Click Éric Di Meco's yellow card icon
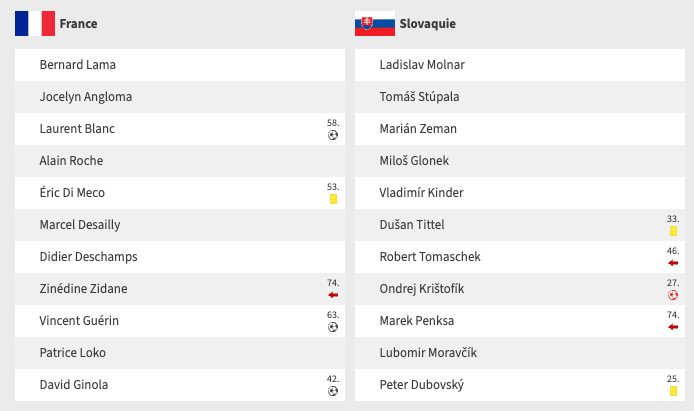Viewport: 694px width, 411px height. pos(333,199)
